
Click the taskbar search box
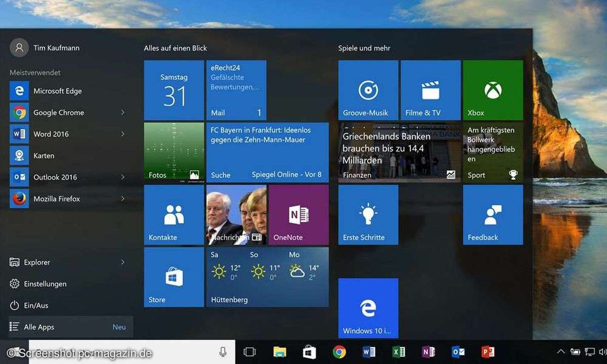(132, 352)
